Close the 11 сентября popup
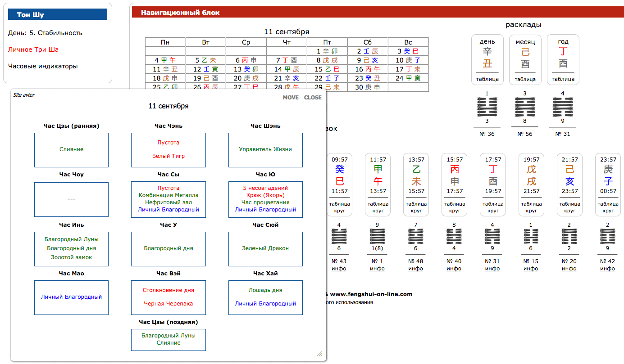The image size is (624, 364). click(x=313, y=98)
